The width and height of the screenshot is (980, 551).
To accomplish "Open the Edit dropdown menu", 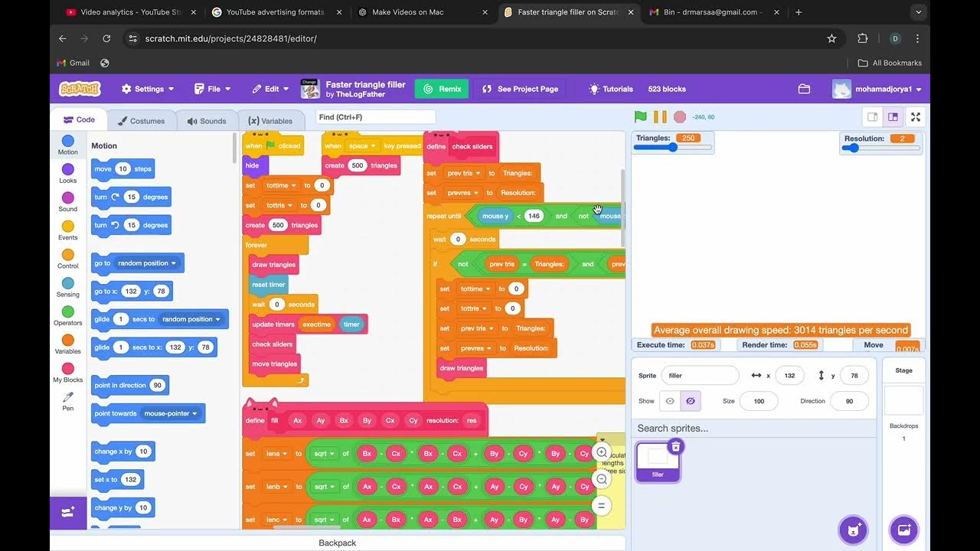I will pos(271,89).
